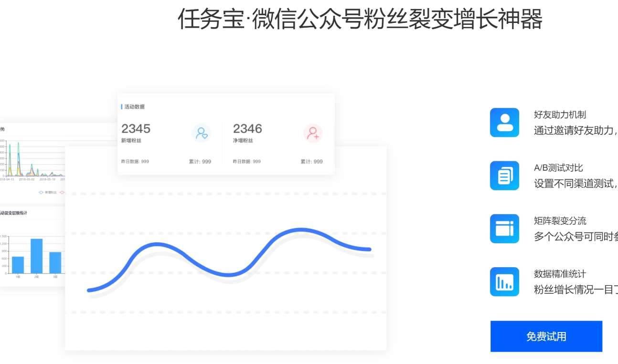
Task: Click the number 2346
Action: click(247, 129)
